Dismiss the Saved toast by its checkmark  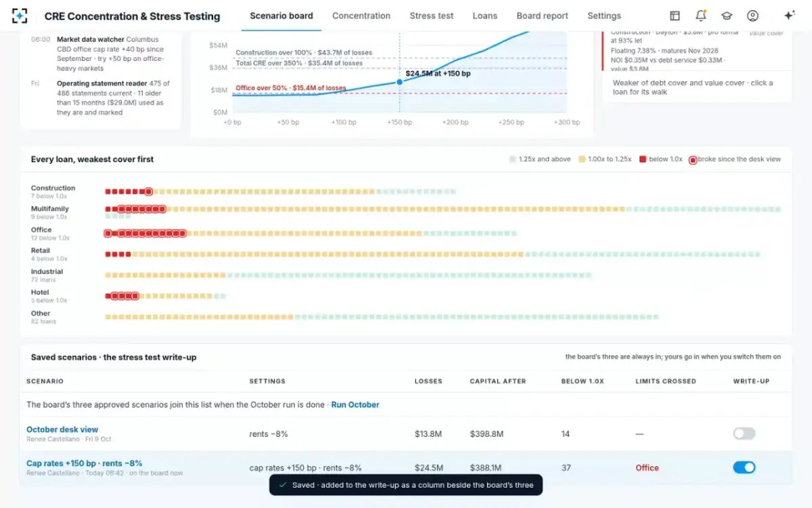(282, 485)
